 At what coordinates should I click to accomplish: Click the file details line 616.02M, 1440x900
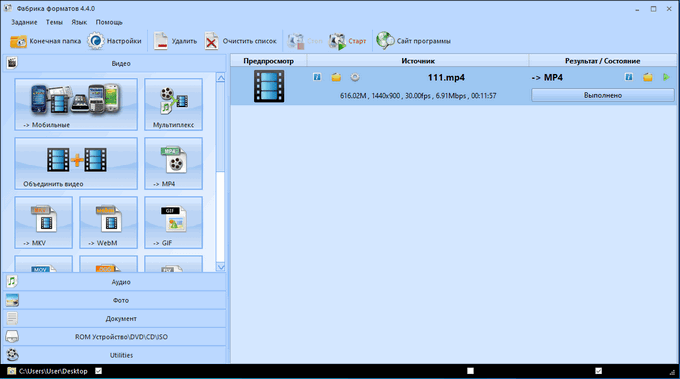point(418,96)
